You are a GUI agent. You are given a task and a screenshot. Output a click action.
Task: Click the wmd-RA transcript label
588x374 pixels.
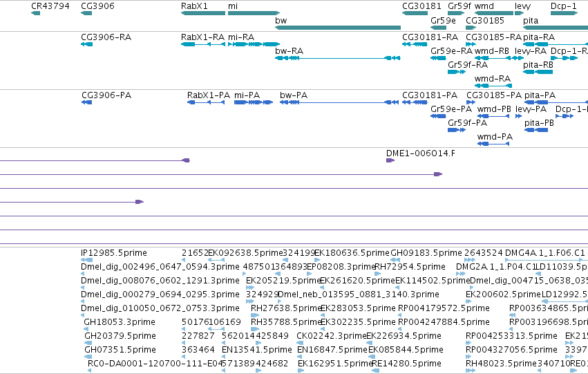click(x=493, y=79)
